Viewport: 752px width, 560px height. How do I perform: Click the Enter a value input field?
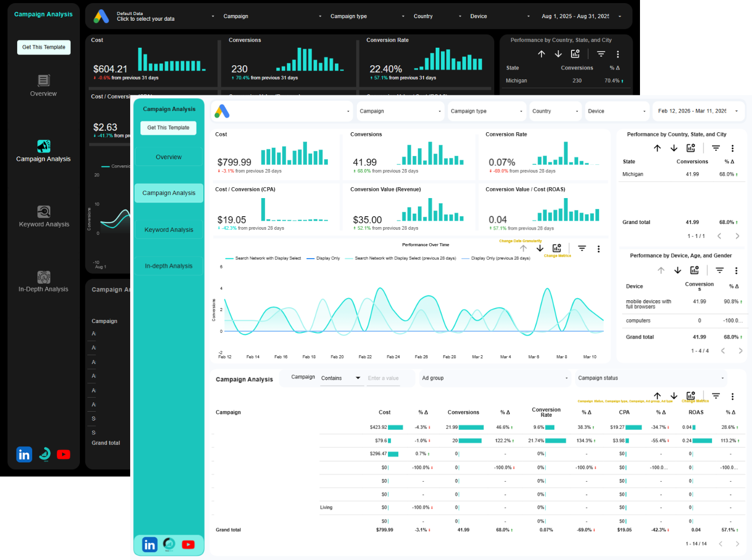point(386,378)
